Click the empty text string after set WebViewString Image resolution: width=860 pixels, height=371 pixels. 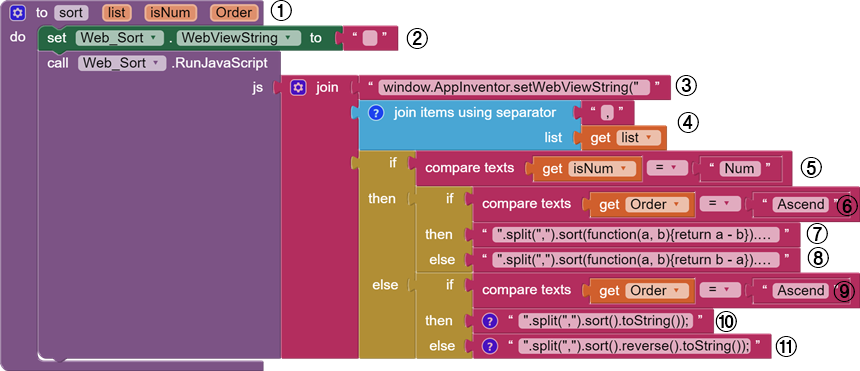pos(370,38)
